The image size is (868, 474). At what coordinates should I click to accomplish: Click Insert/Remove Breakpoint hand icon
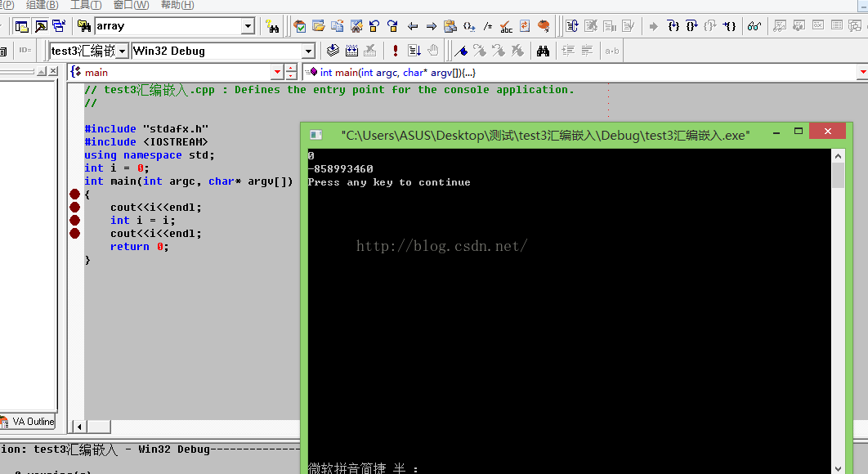[x=433, y=51]
